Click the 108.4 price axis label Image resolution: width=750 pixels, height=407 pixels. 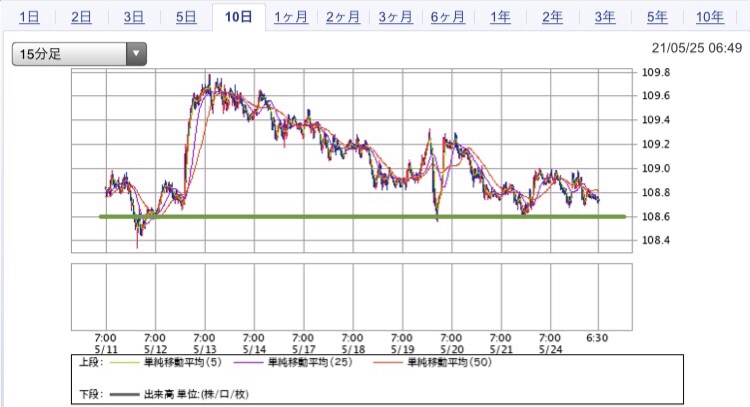[x=656, y=240]
